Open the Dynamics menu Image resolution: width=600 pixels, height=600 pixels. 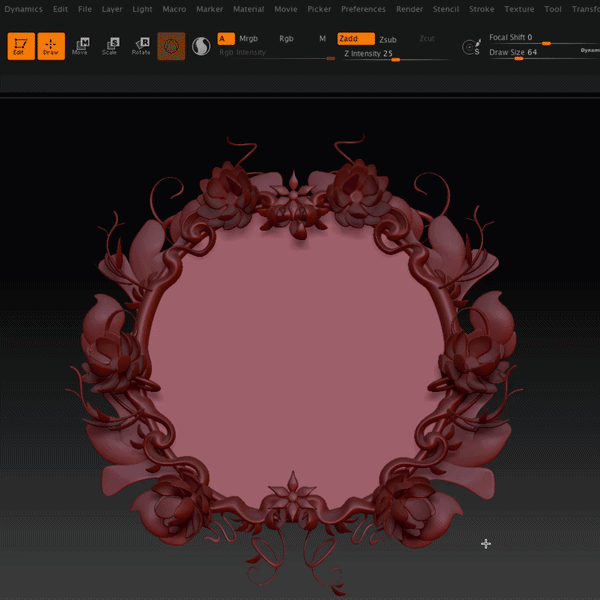pos(23,9)
